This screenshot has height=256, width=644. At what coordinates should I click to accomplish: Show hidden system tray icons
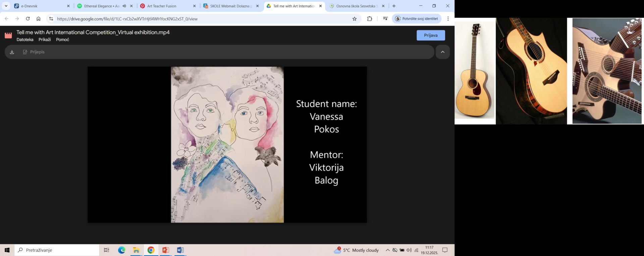click(387, 250)
